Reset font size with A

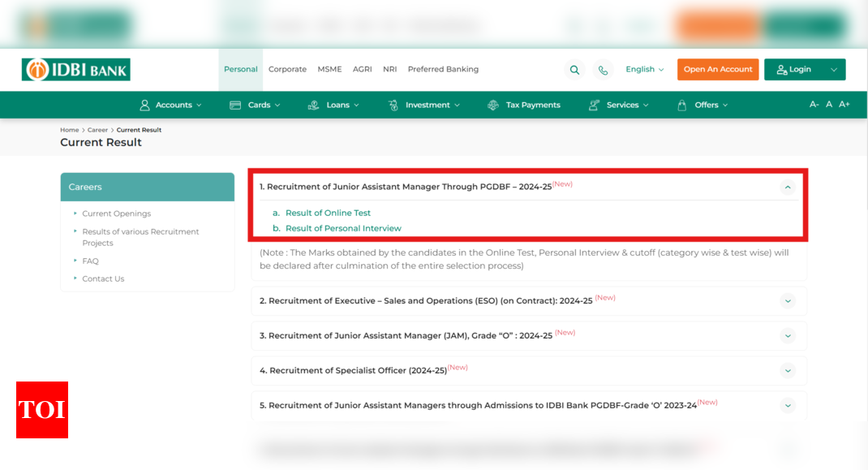(x=829, y=104)
